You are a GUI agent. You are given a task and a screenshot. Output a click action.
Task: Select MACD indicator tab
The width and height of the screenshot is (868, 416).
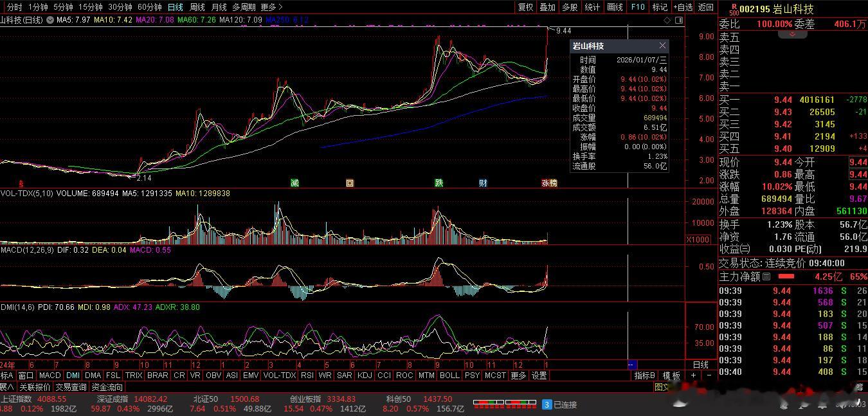click(50, 375)
